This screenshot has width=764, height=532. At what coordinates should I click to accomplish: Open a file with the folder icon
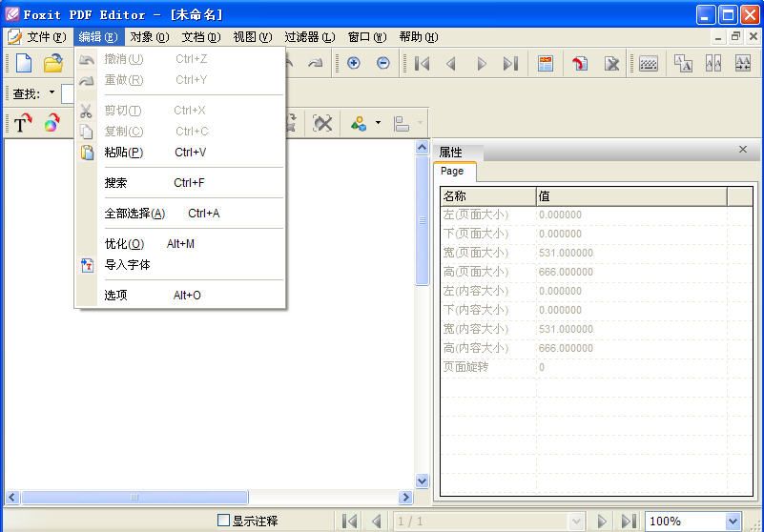point(53,63)
